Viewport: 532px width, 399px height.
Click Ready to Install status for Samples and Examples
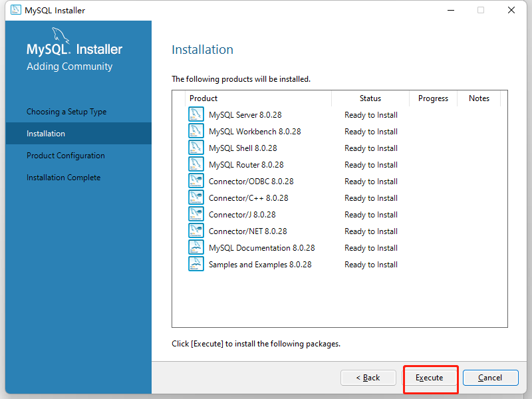pyautogui.click(x=371, y=265)
